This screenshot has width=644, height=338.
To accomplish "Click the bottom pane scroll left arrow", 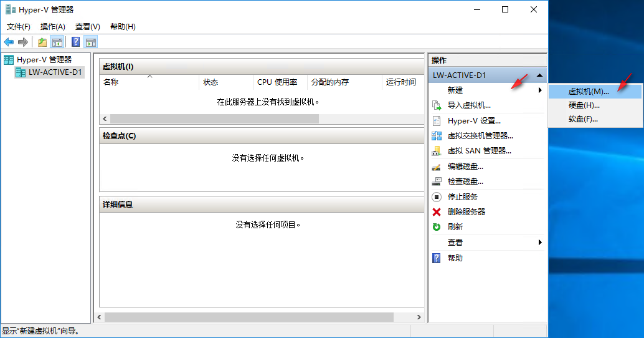I will [x=99, y=317].
